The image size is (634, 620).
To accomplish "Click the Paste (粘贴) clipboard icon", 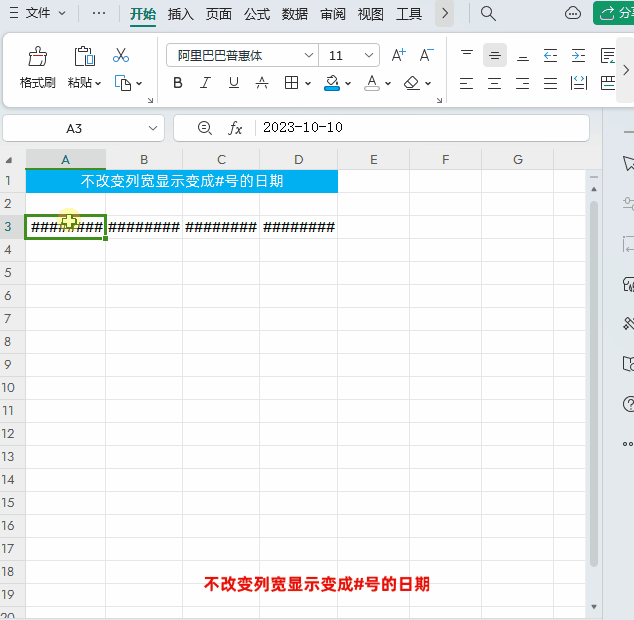I will pyautogui.click(x=84, y=56).
